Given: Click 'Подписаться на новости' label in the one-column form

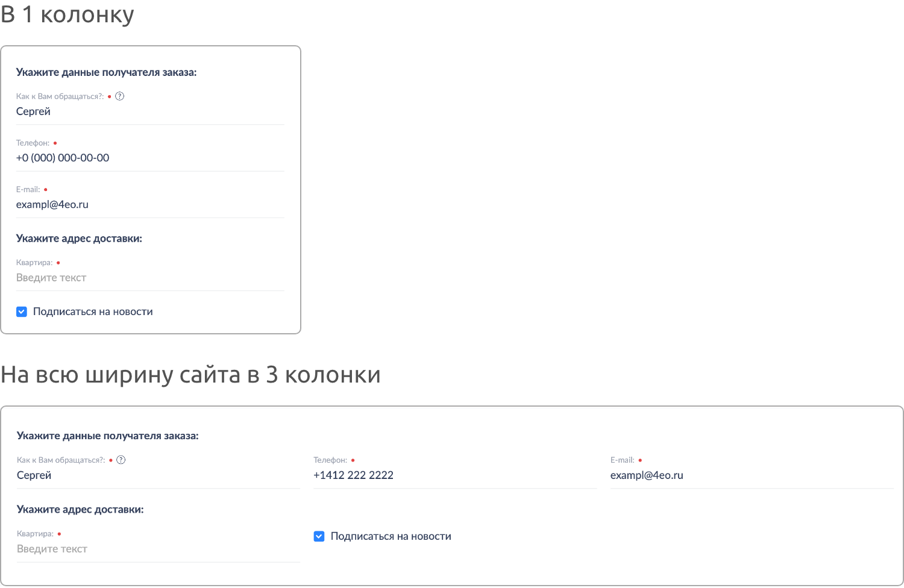Looking at the screenshot, I should (93, 311).
